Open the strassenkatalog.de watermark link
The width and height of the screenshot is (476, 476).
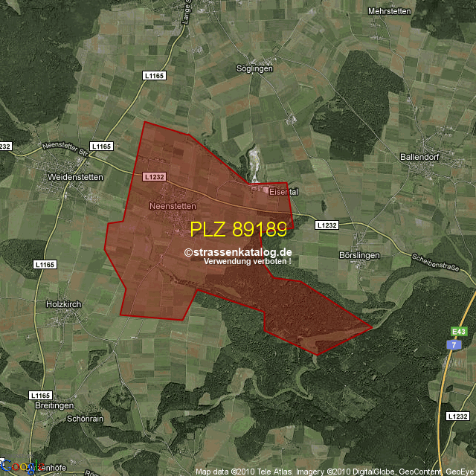tap(237, 253)
